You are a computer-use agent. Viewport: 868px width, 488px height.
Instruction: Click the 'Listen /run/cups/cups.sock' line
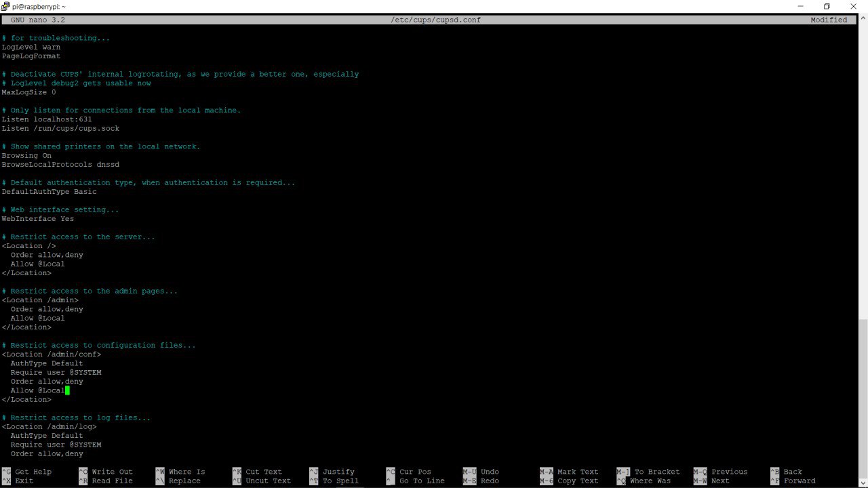(60, 129)
